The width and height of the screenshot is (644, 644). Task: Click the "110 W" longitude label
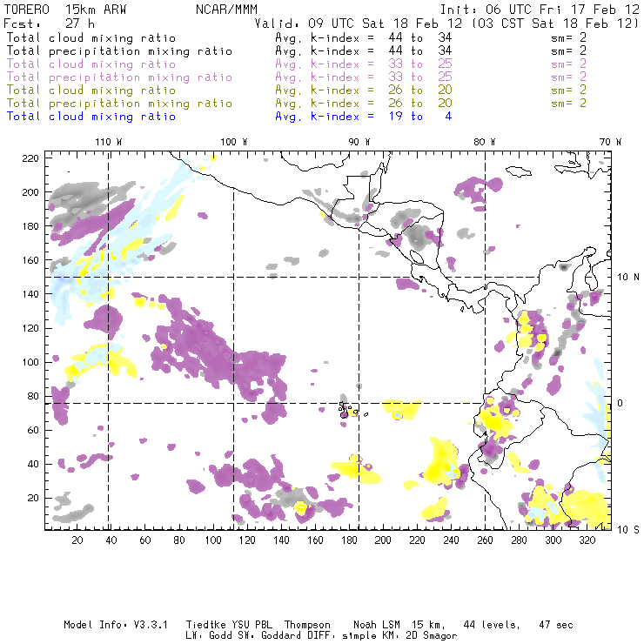109,142
